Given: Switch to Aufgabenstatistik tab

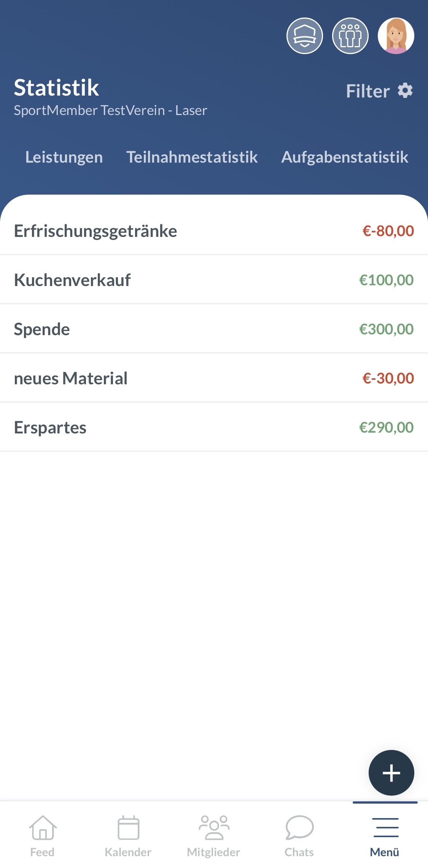Looking at the screenshot, I should [x=344, y=157].
